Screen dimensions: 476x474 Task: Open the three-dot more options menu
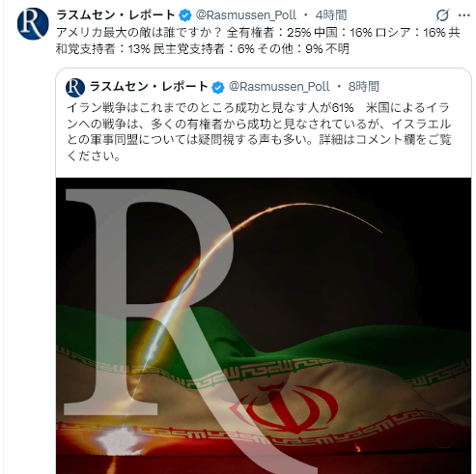click(x=463, y=15)
